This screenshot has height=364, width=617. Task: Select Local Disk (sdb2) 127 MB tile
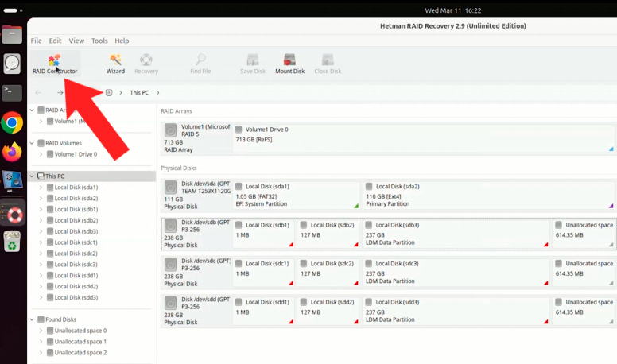[x=328, y=234]
